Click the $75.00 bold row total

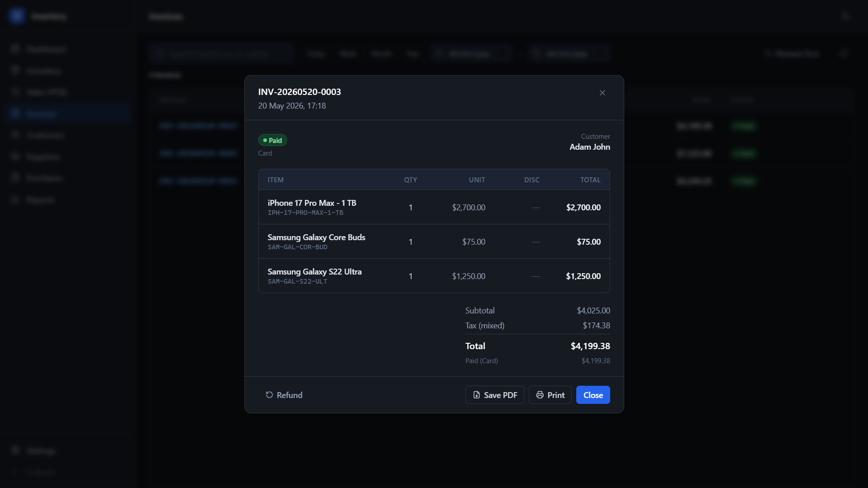coord(588,242)
